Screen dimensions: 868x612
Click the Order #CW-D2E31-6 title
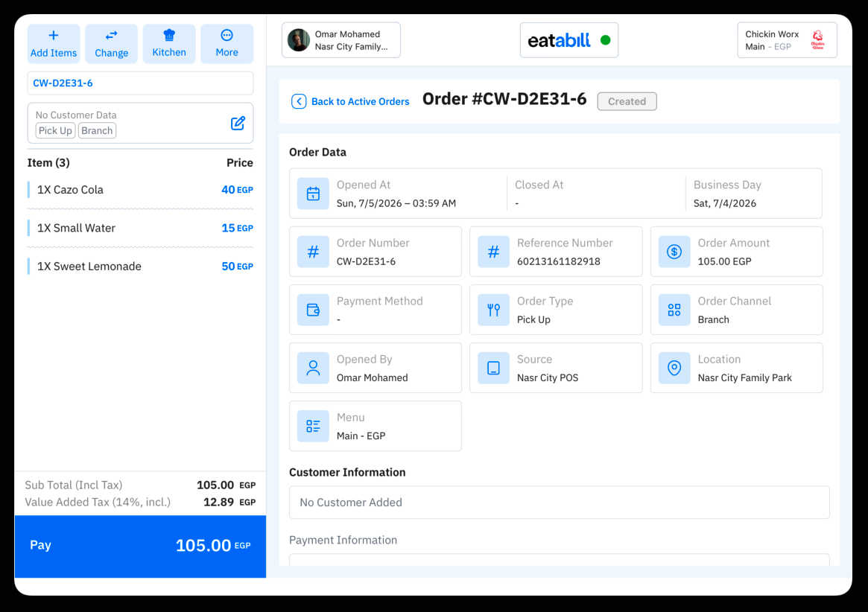point(504,99)
